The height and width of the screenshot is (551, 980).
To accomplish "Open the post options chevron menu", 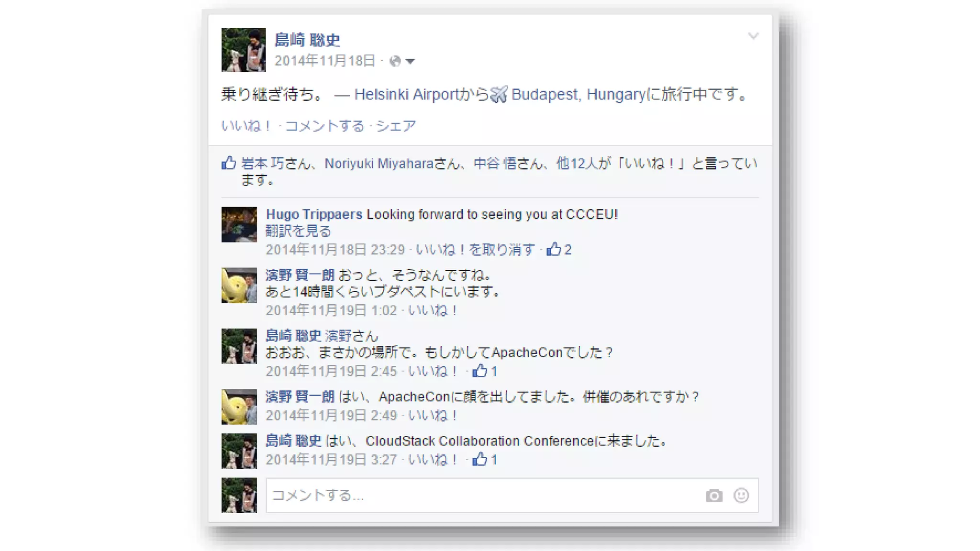I will (x=753, y=36).
